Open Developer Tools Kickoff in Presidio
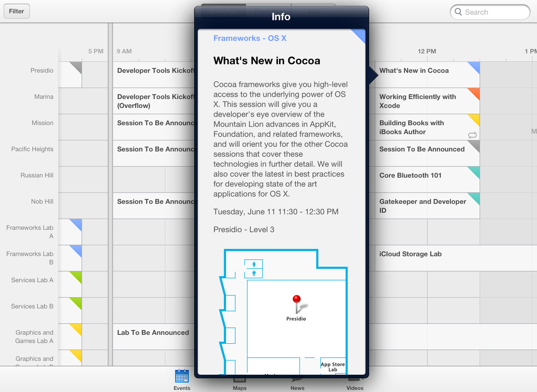The image size is (537, 392). (154, 74)
